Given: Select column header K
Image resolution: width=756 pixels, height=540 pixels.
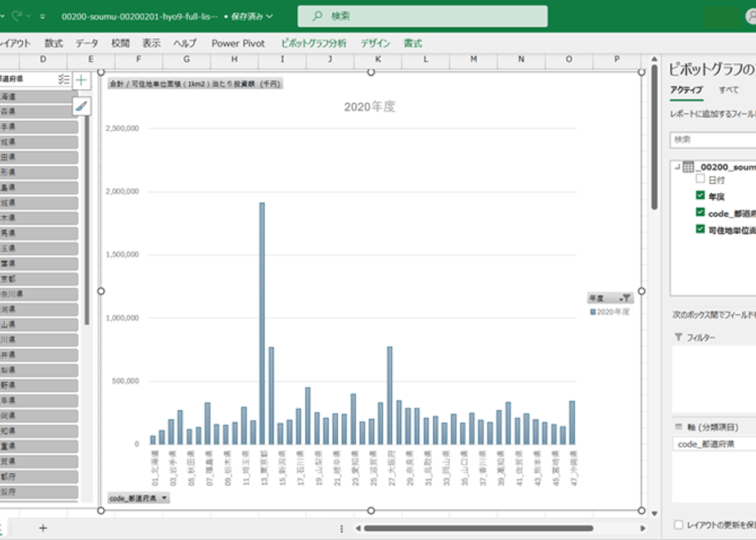Looking at the screenshot, I should [x=378, y=59].
